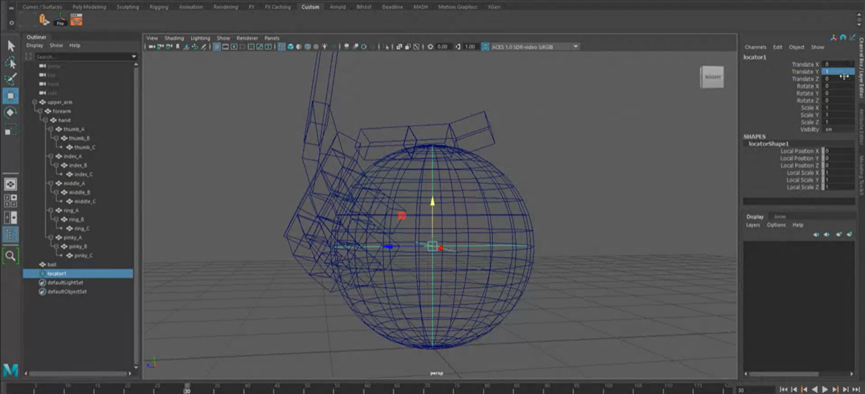Image resolution: width=865 pixels, height=394 pixels.
Task: Click the Outliner vertical scrollbar
Action: coord(137,215)
